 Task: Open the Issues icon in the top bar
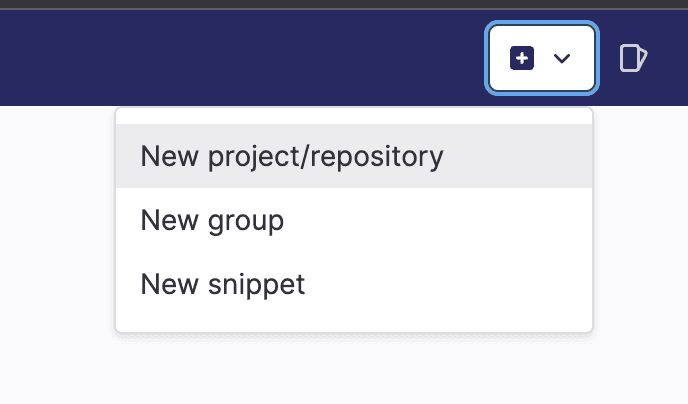click(x=633, y=59)
